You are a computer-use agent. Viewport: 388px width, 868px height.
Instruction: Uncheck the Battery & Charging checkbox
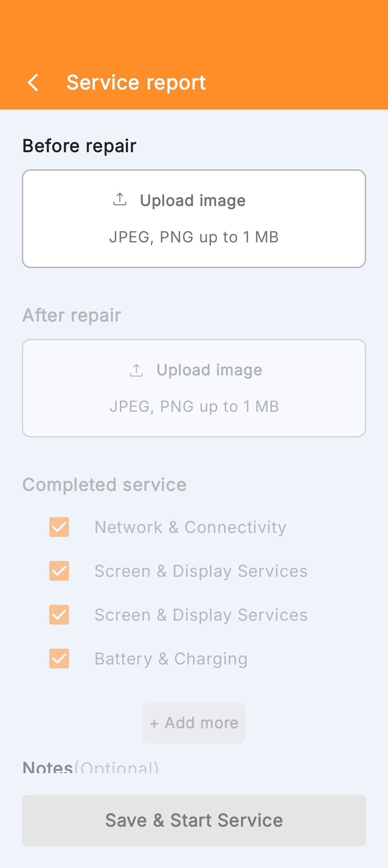(59, 659)
